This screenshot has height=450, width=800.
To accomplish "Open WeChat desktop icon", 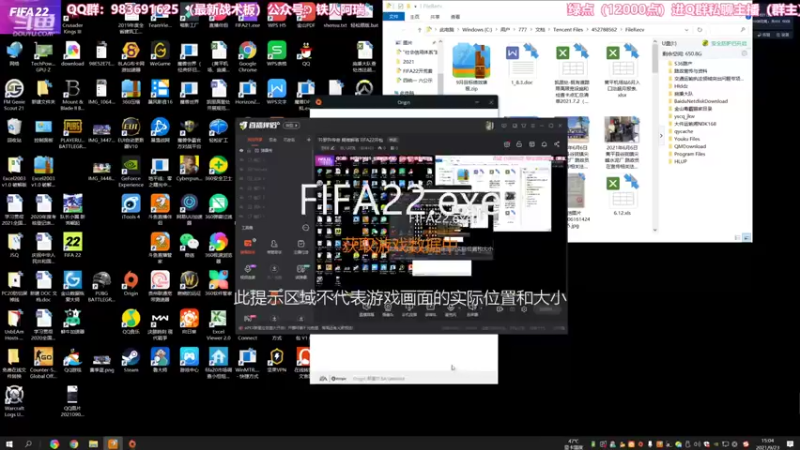I will click(189, 245).
